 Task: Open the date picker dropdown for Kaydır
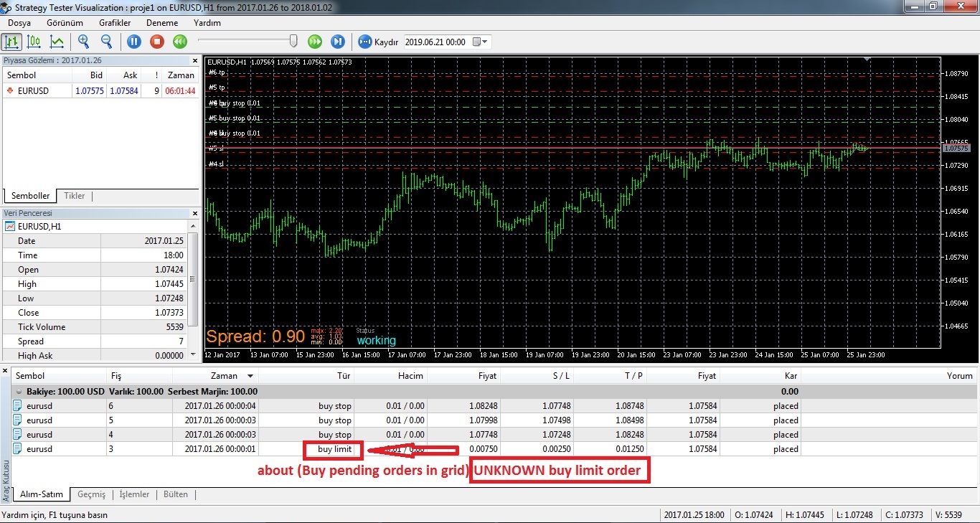pos(481,42)
